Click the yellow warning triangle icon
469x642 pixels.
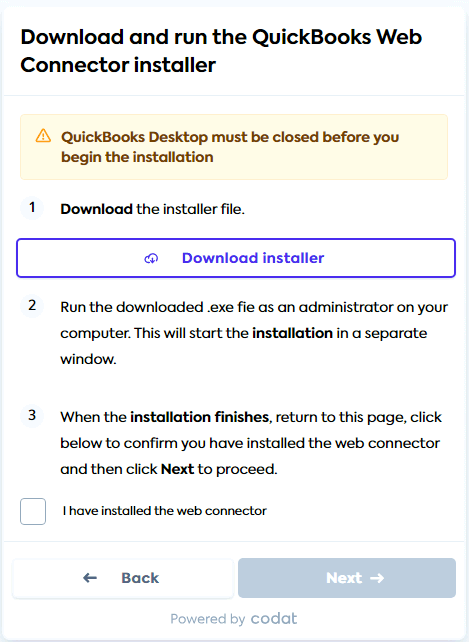(43, 136)
